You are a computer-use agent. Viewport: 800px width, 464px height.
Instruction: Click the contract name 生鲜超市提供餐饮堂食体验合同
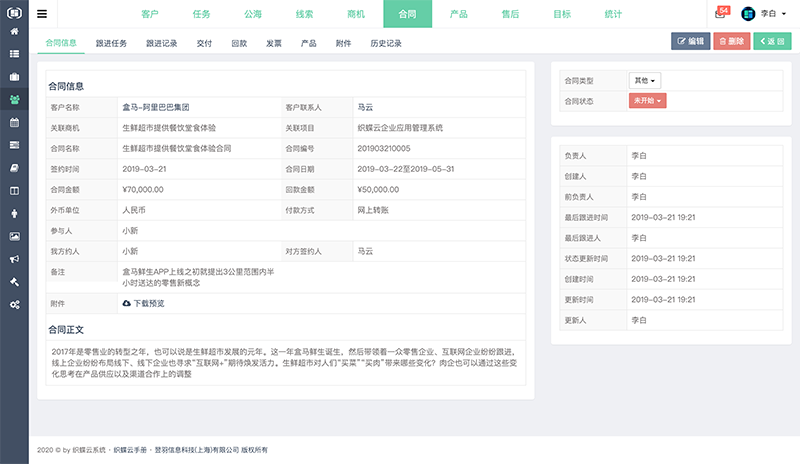tap(177, 148)
